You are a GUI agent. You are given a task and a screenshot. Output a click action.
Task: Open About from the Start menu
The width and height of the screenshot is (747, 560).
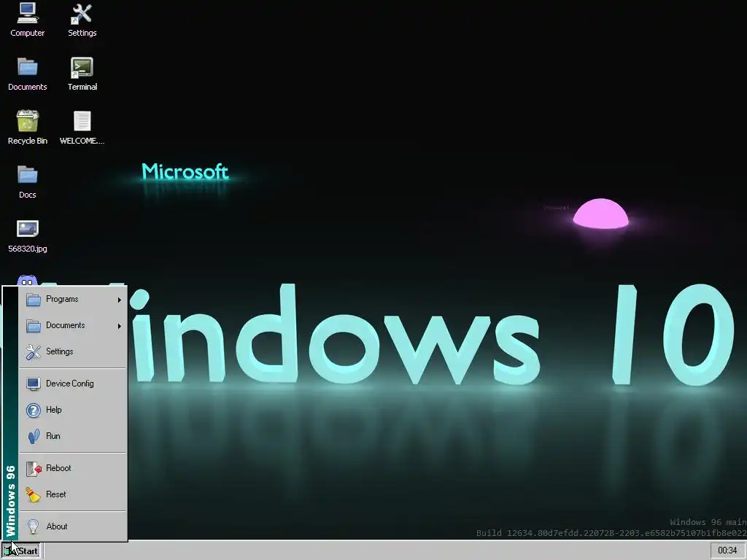pos(73,526)
